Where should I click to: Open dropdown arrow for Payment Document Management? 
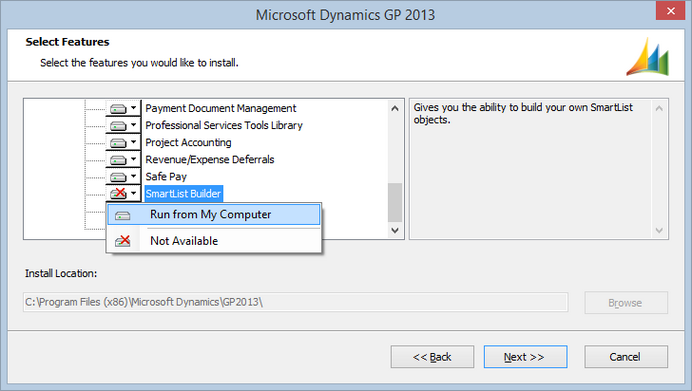[x=133, y=108]
